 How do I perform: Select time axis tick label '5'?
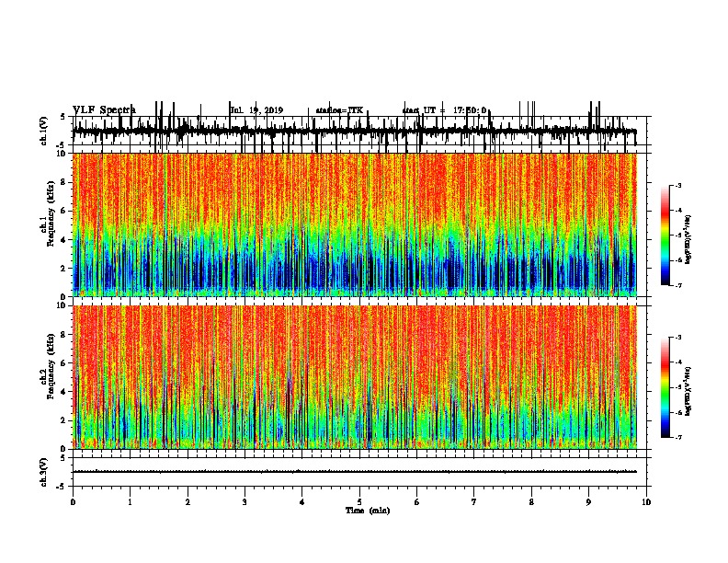pos(359,502)
